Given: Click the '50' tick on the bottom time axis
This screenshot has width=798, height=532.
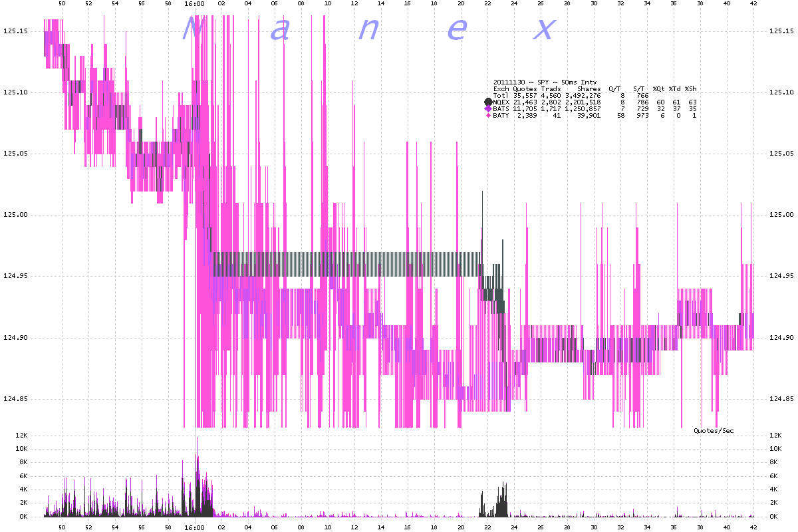Looking at the screenshot, I should click(62, 527).
